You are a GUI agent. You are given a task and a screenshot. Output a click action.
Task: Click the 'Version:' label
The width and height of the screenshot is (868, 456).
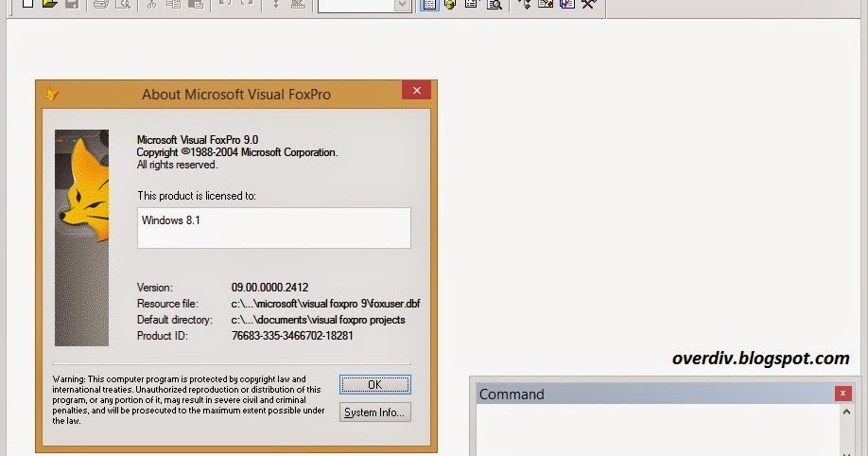click(x=155, y=288)
